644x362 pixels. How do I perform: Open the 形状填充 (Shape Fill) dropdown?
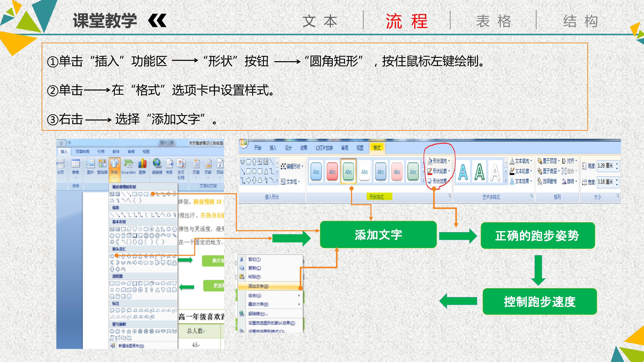tap(439, 161)
